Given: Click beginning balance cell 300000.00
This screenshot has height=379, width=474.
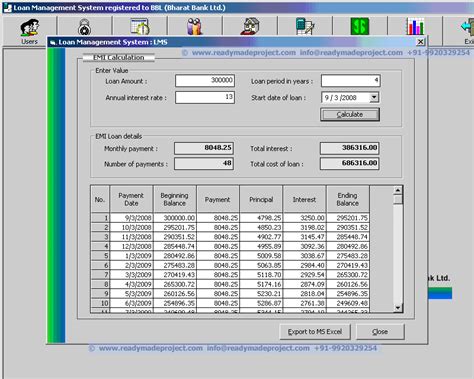Looking at the screenshot, I should click(x=175, y=218).
